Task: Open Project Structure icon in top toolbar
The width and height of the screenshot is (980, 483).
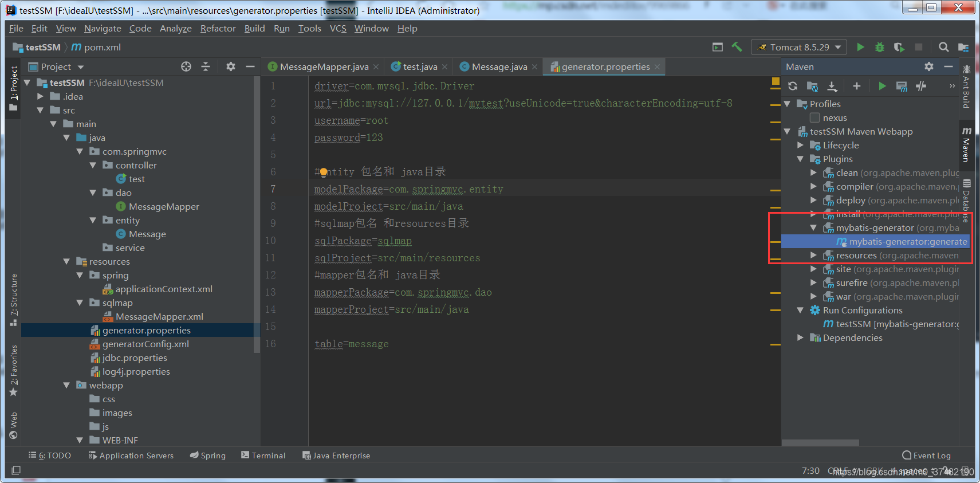Action: 963,47
